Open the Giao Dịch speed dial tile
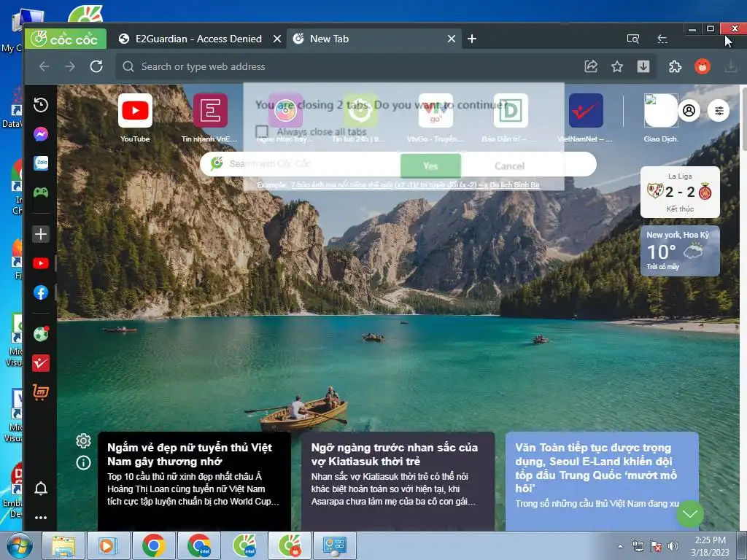Image resolution: width=747 pixels, height=560 pixels. (661, 118)
